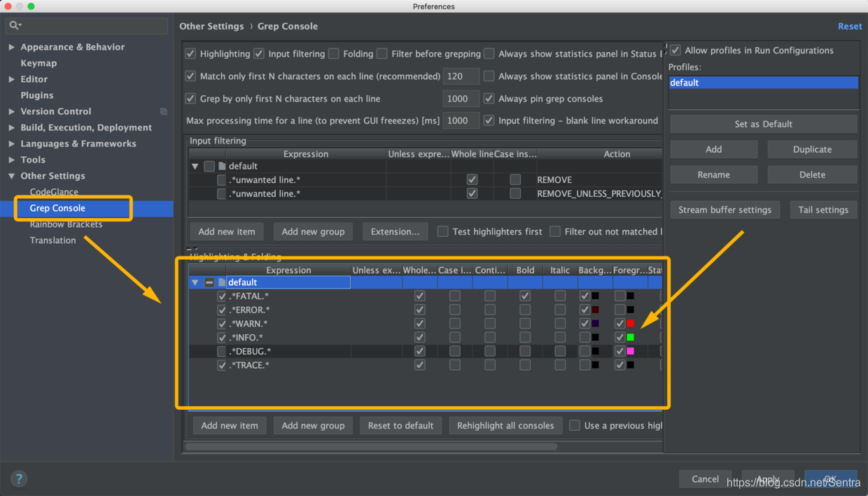Screen dimensions: 868x496
Task: Open Tail settings
Action: (x=823, y=209)
